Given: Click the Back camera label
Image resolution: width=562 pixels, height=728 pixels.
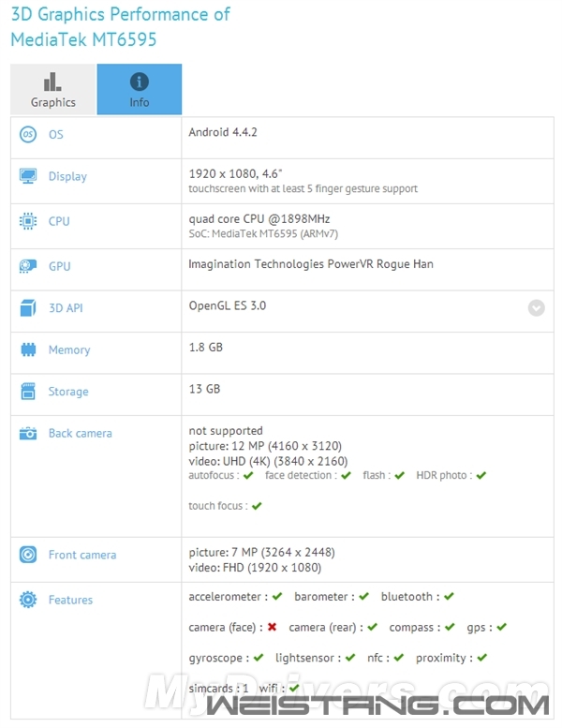Looking at the screenshot, I should [x=81, y=434].
